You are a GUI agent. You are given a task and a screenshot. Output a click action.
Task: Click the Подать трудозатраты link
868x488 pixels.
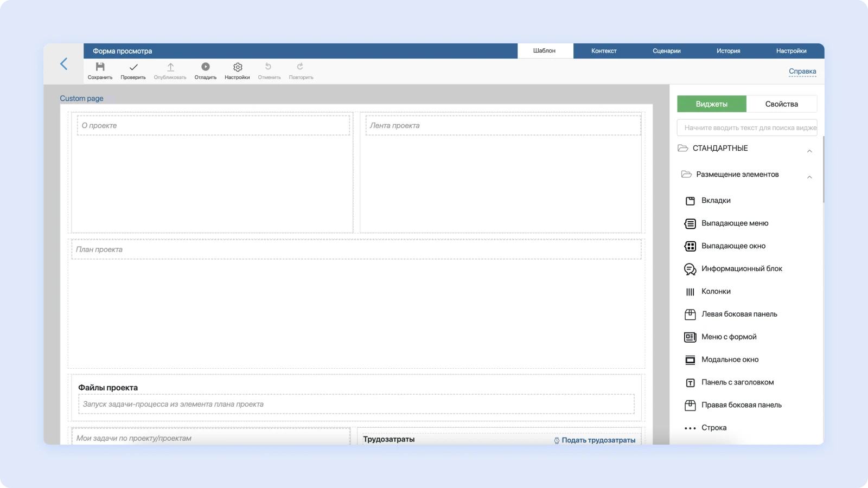(x=598, y=440)
